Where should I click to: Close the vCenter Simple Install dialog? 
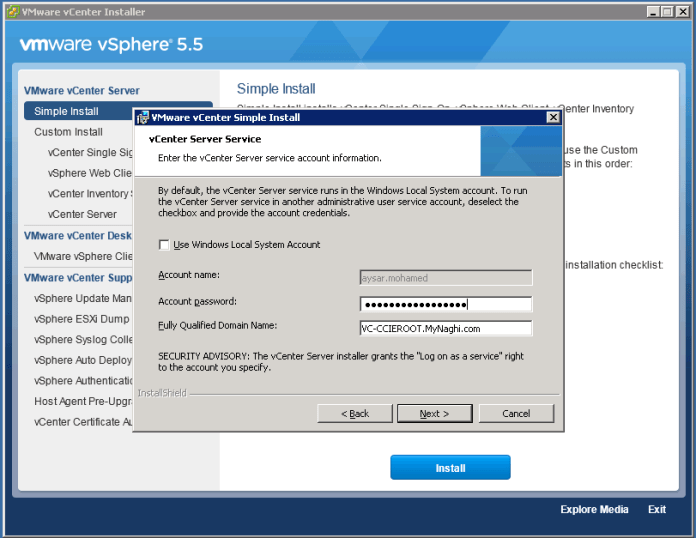pos(552,117)
